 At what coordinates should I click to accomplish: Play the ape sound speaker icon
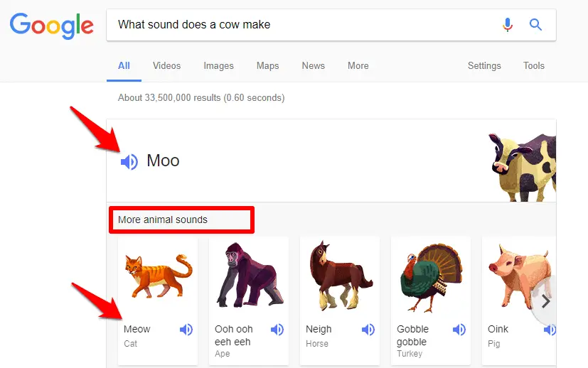[x=277, y=330]
